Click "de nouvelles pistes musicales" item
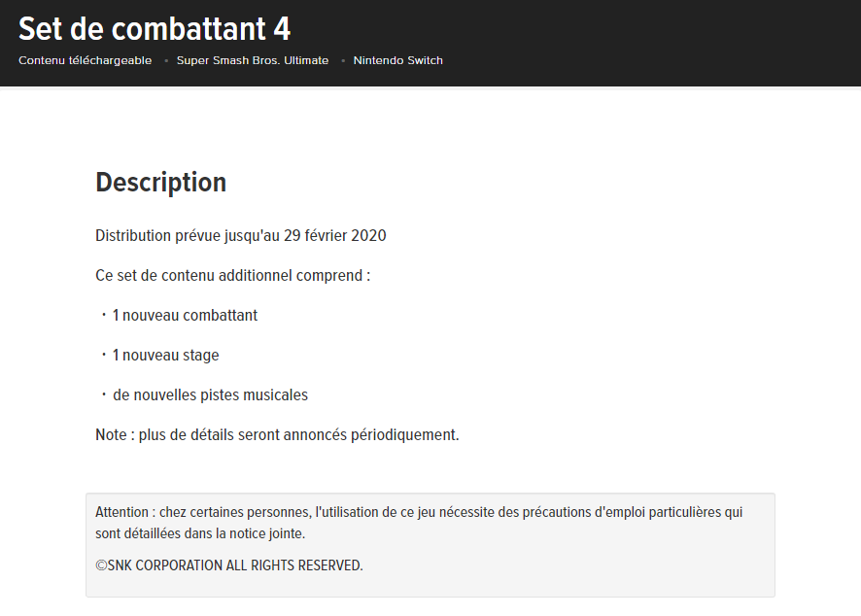Image resolution: width=861 pixels, height=616 pixels. click(210, 394)
